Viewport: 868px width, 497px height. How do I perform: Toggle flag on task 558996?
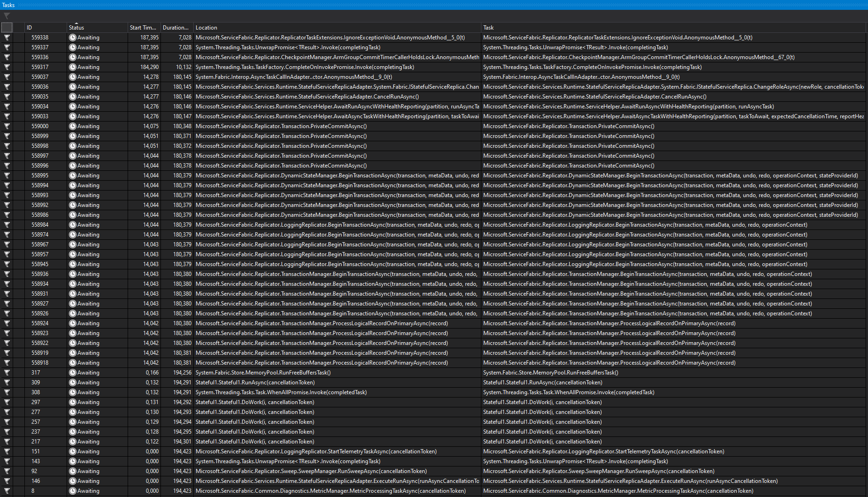(x=7, y=166)
